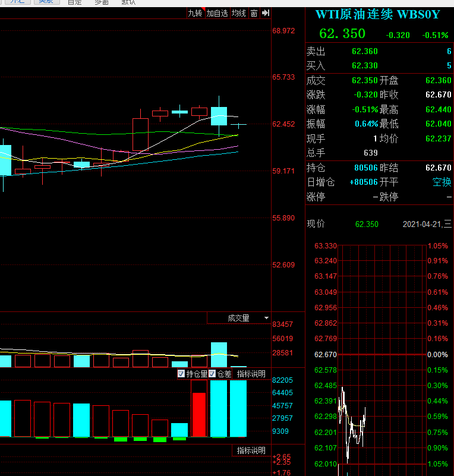Click the 现手 value 1
The width and height of the screenshot is (454, 476).
[x=376, y=138]
